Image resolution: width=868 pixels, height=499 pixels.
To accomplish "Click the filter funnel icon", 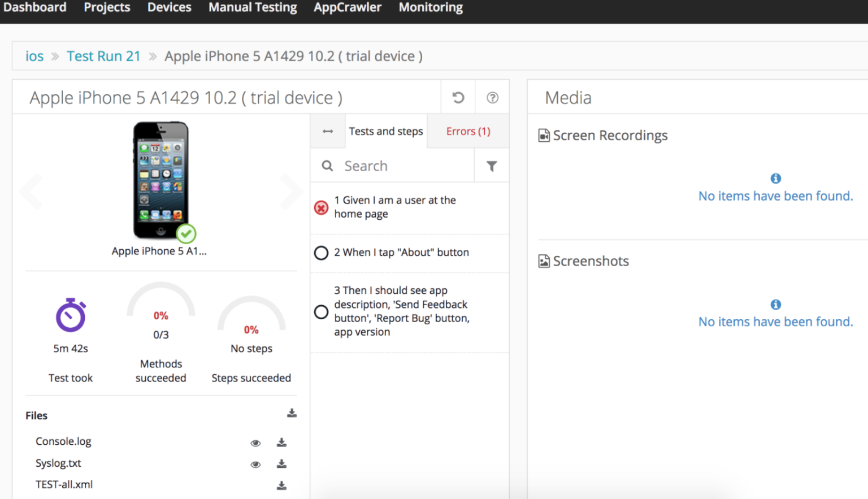I will [492, 166].
